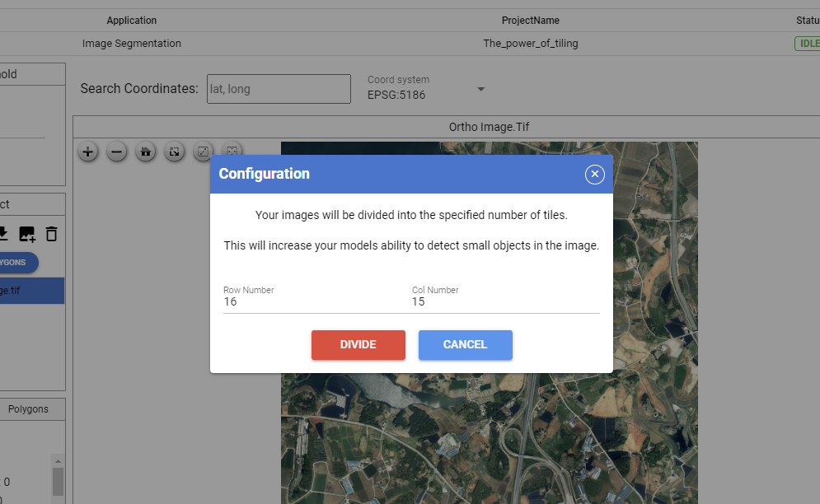Viewport: 820px width, 504px height.
Task: Open the Polygons panel header
Action: pos(31,408)
